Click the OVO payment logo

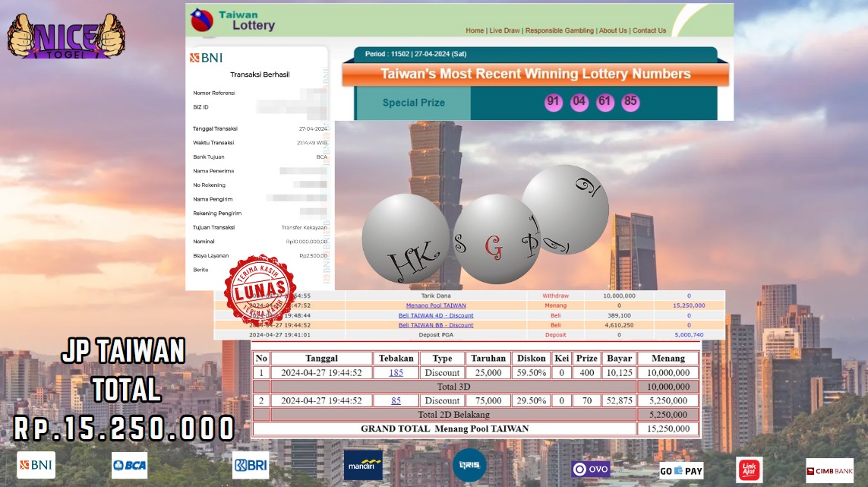click(x=590, y=469)
